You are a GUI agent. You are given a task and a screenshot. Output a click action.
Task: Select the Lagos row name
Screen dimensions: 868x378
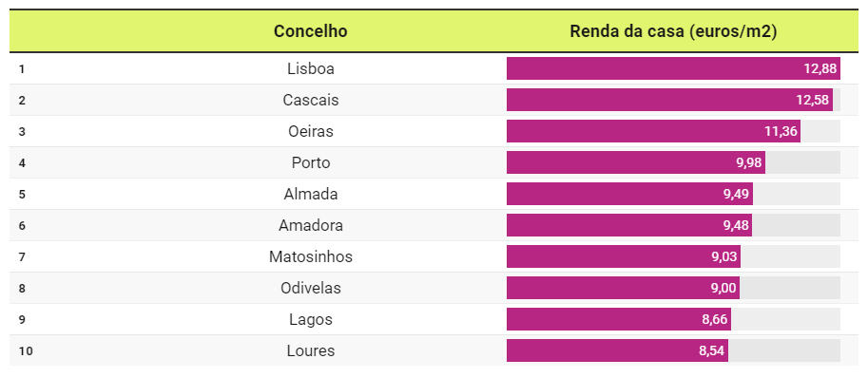(x=311, y=319)
